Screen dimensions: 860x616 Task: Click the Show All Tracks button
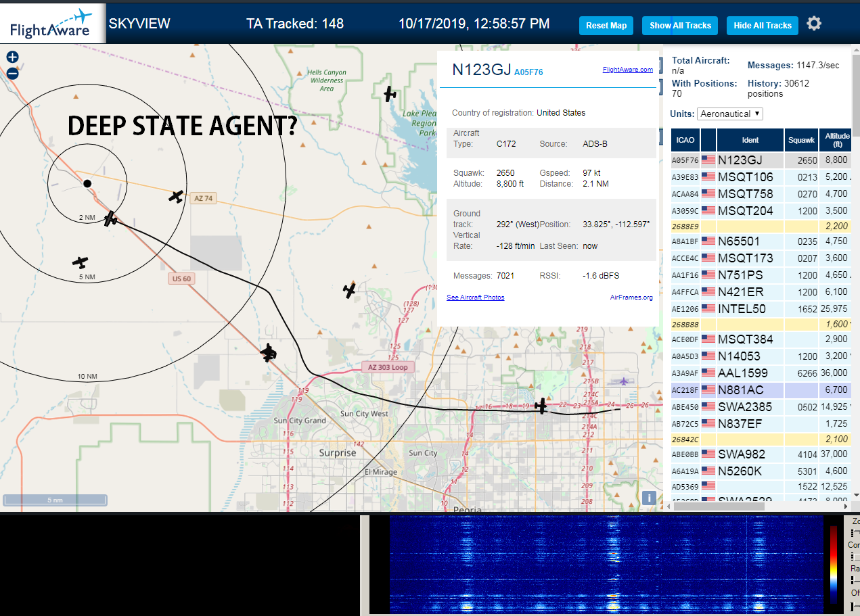pos(680,26)
